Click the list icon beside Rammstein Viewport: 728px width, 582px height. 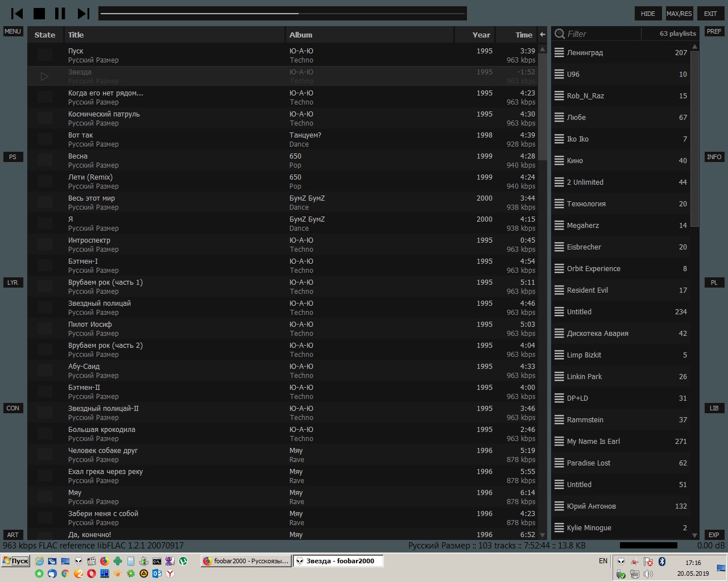559,420
